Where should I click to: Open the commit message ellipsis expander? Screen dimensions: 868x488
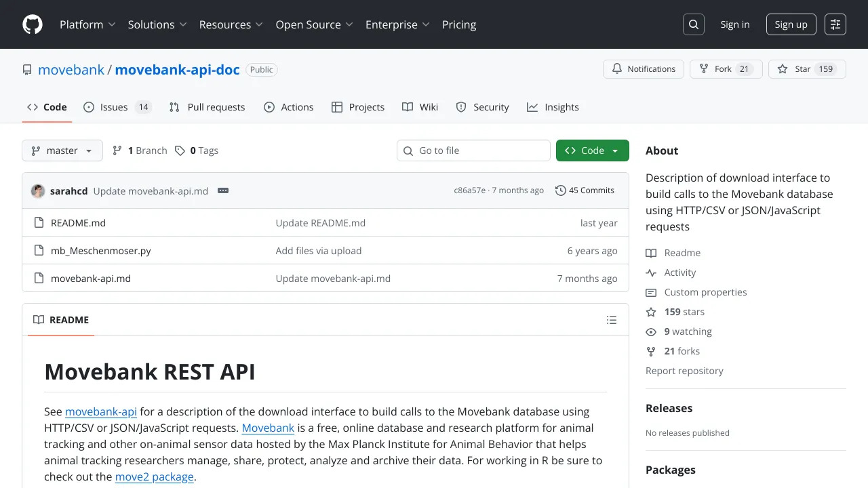pos(223,190)
